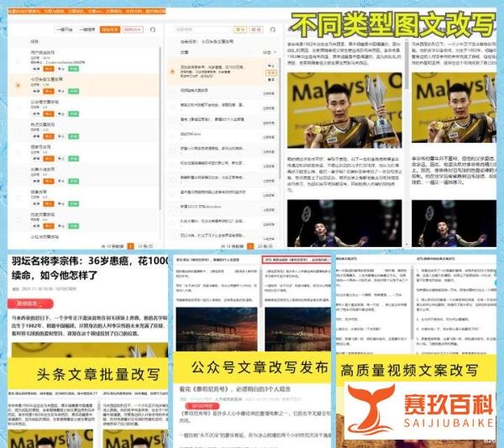Click the orange outlined button beside the search box
This screenshot has height=448, width=504.
(x=240, y=29)
